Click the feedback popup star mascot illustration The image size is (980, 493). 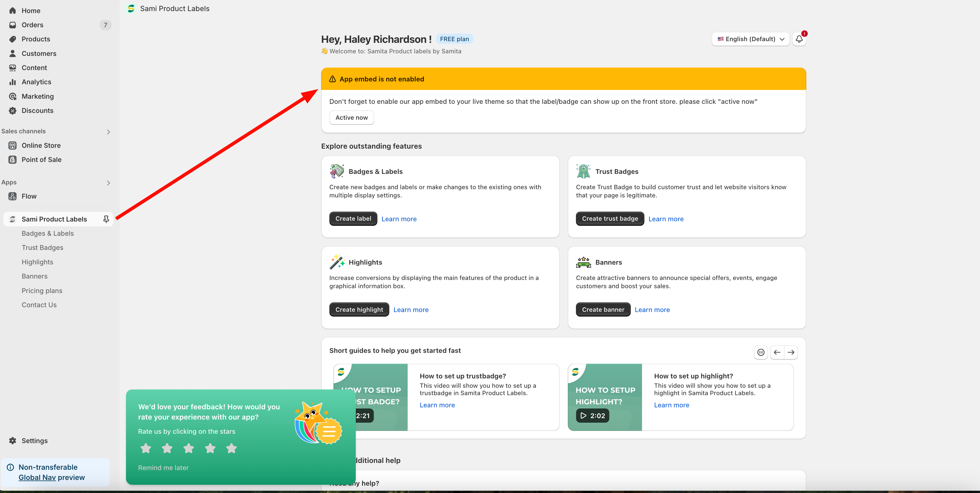point(318,423)
